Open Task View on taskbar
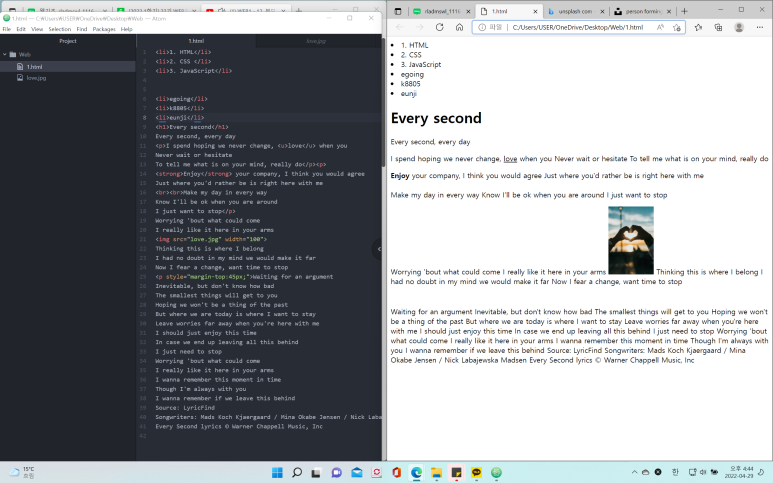773x483 pixels. 316,473
